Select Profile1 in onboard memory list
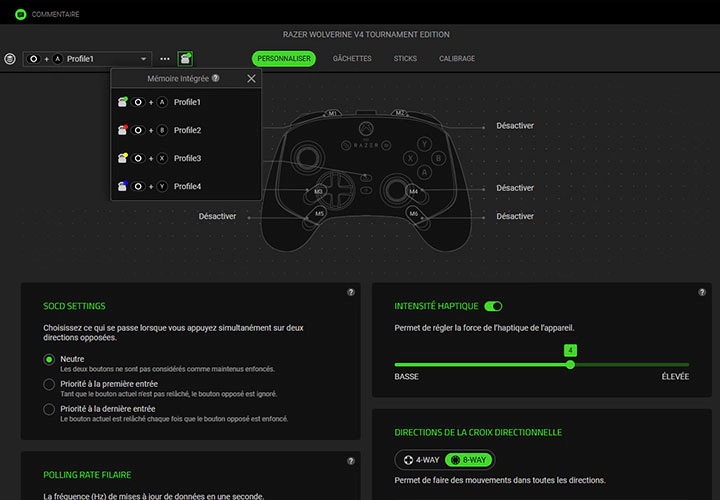The image size is (720, 500). tap(186, 102)
